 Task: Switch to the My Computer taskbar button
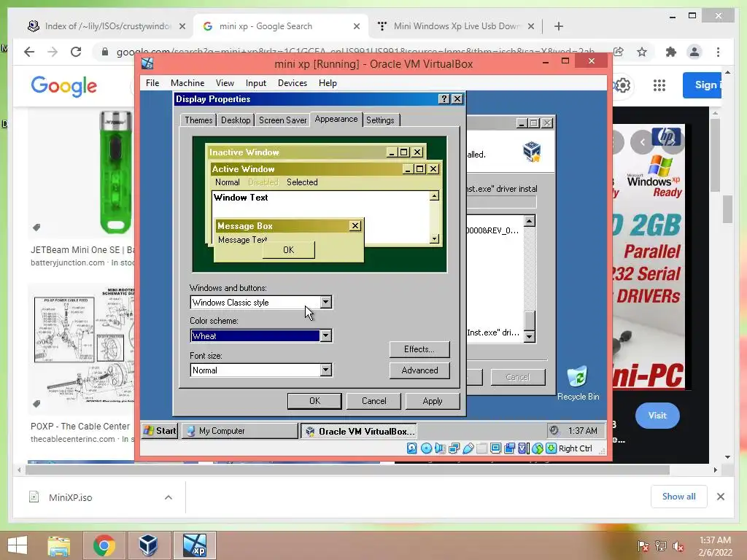point(239,430)
